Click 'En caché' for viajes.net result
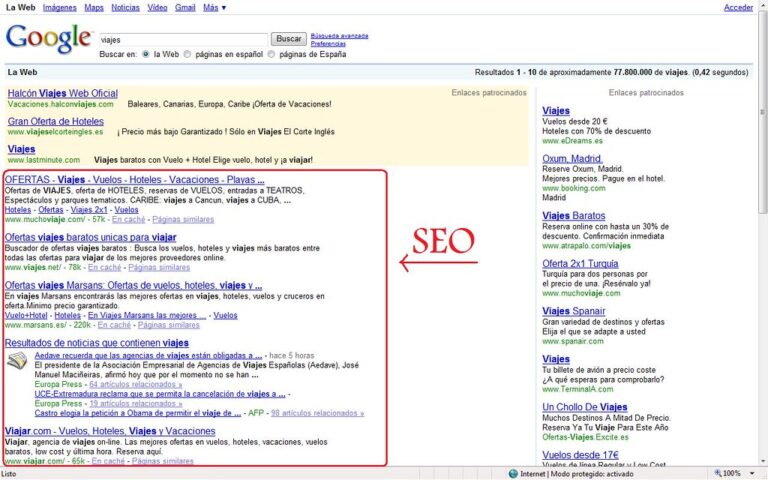Image resolution: width=768 pixels, height=480 pixels. pos(104,267)
